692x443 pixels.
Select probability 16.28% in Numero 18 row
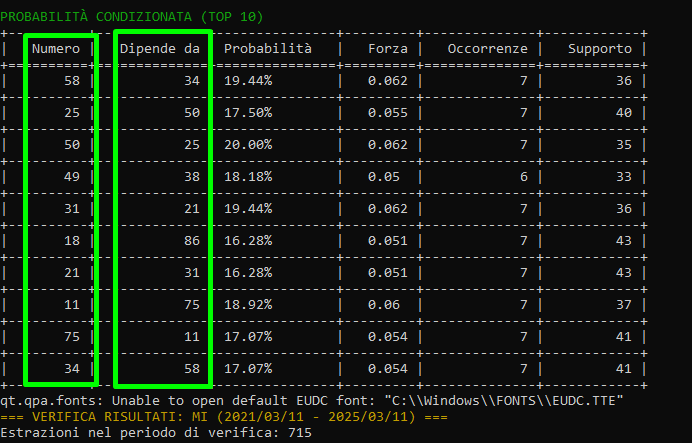point(248,240)
